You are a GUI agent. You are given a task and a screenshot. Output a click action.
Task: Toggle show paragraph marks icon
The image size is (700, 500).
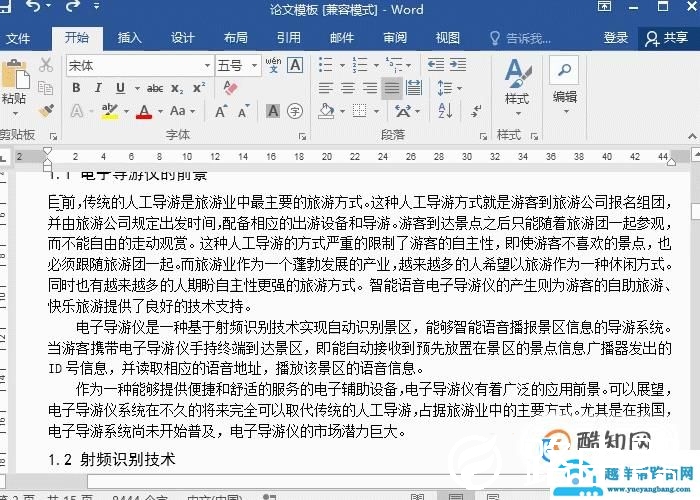point(476,111)
